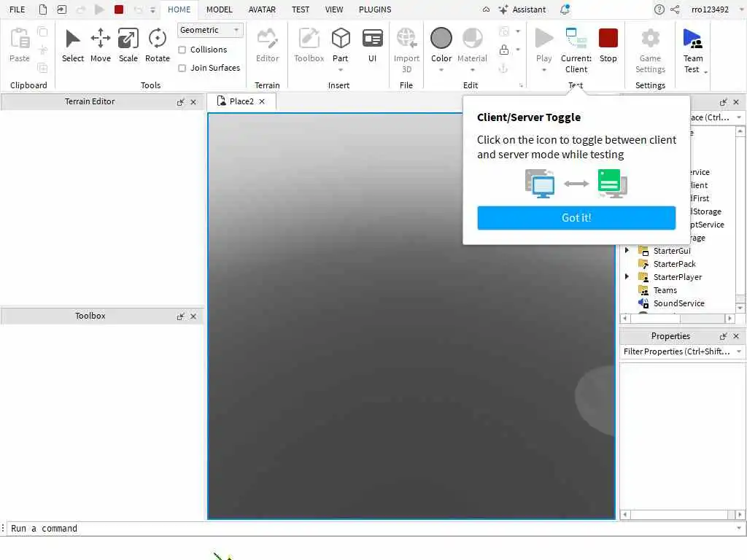The image size is (747, 560).
Task: Stop the running test
Action: (608, 46)
